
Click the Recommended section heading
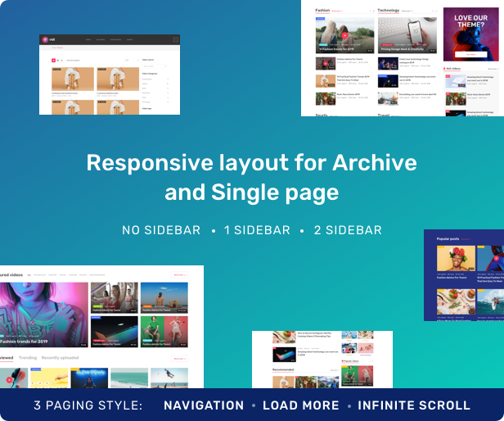(x=284, y=369)
